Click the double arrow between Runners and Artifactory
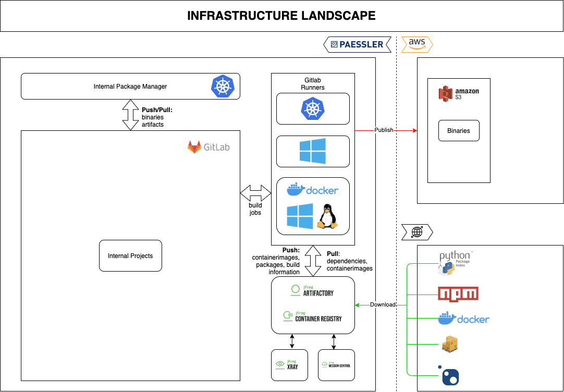This screenshot has width=564, height=392. (x=313, y=261)
